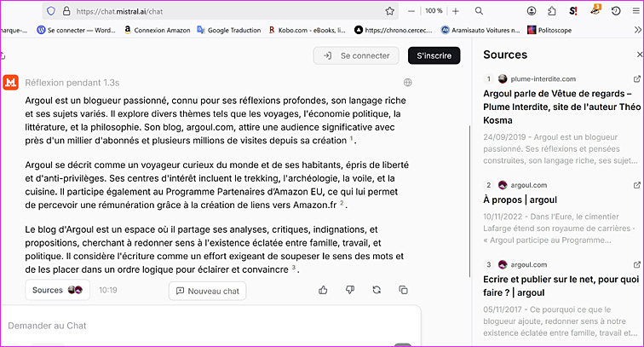Screen dimensions: 644x347
Task: Zoom in with the plus button
Action: coord(456,11)
